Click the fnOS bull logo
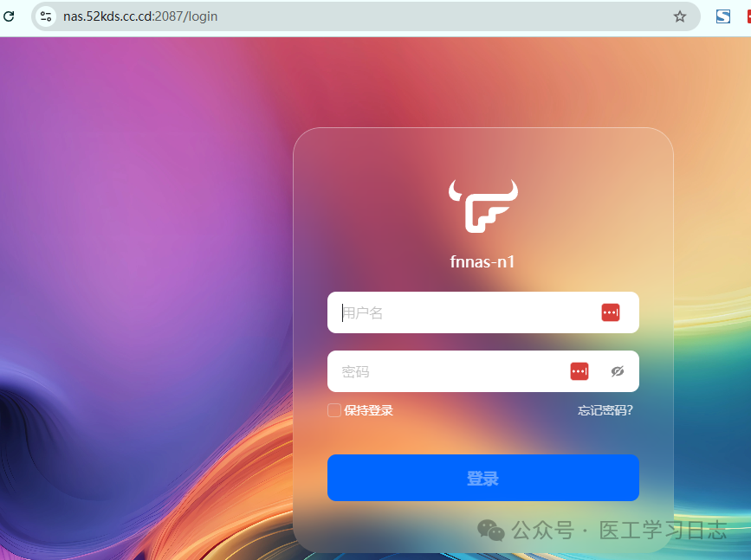This screenshot has height=560, width=751. coord(482,206)
